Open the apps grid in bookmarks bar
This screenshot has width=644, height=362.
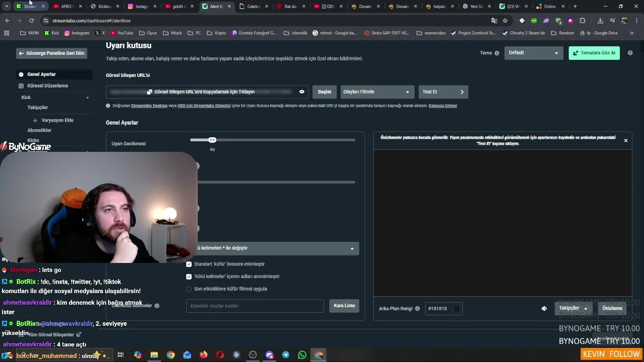coord(7,33)
